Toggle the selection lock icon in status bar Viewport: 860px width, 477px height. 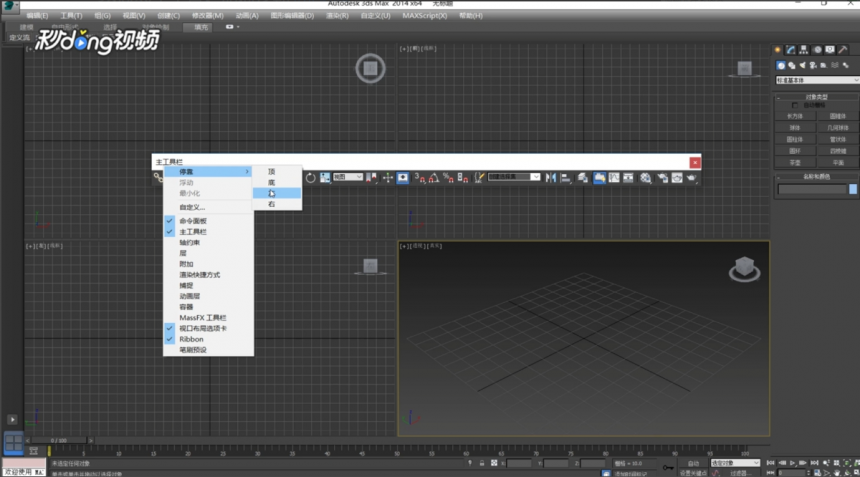tap(482, 463)
